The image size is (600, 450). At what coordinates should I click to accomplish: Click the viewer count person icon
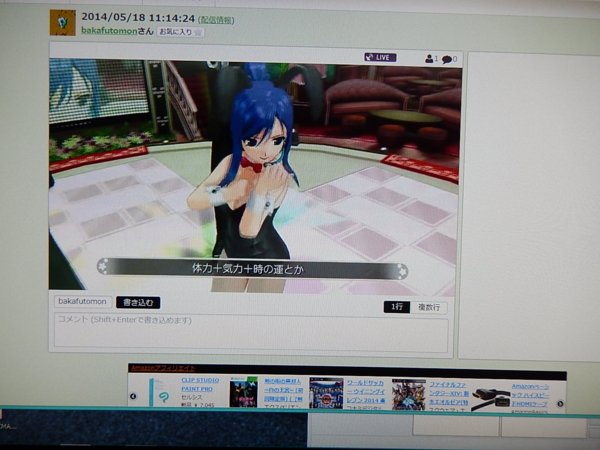[x=429, y=59]
